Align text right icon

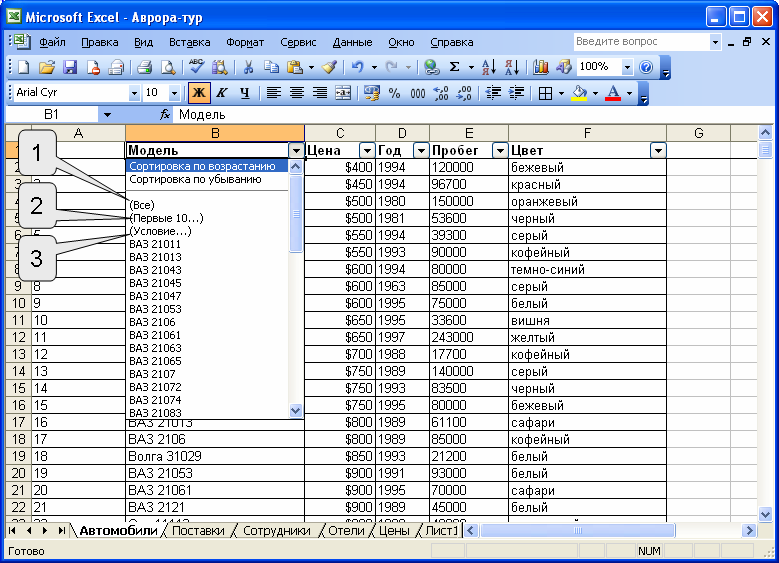(320, 93)
